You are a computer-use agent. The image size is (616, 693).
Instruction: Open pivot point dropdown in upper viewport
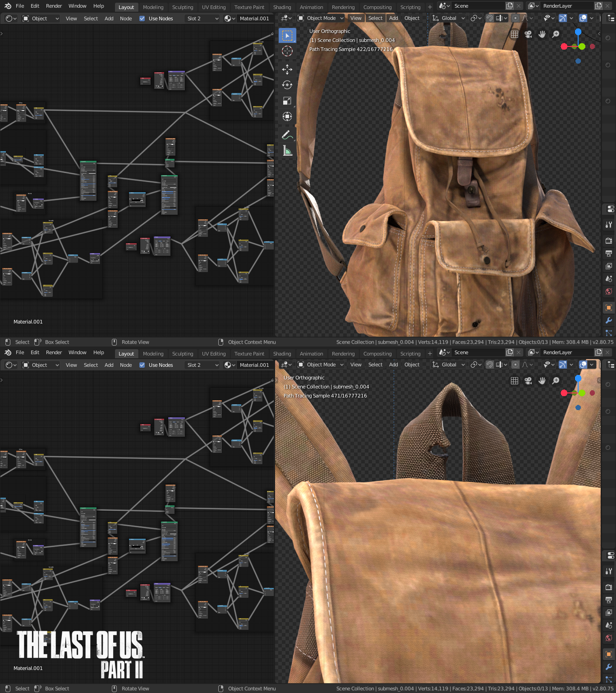click(476, 18)
